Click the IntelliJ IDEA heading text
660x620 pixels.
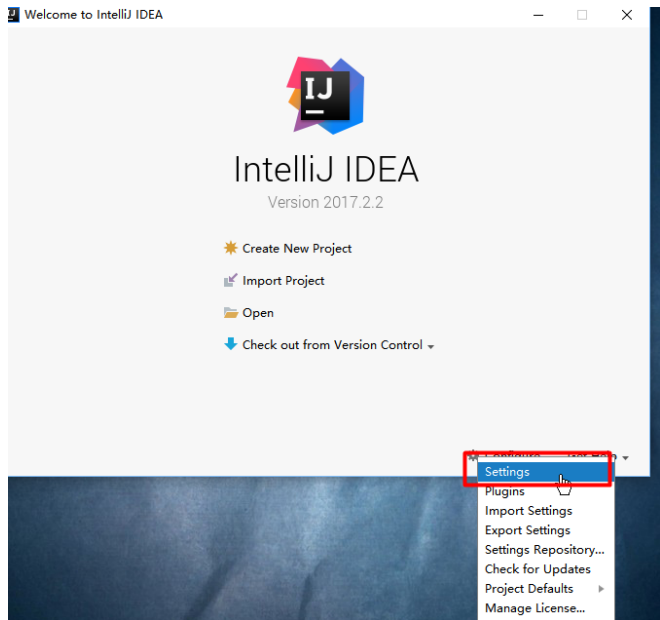pos(326,169)
